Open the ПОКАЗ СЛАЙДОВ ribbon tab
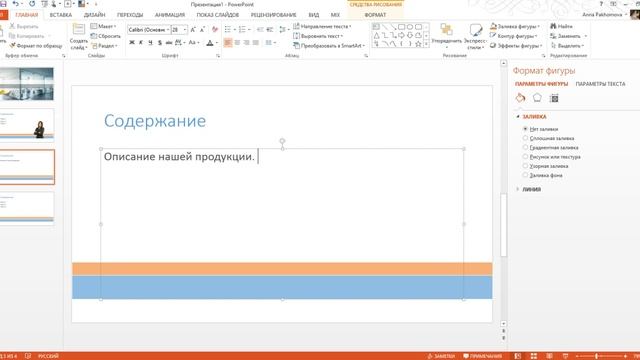The width and height of the screenshot is (640, 360). point(218,15)
